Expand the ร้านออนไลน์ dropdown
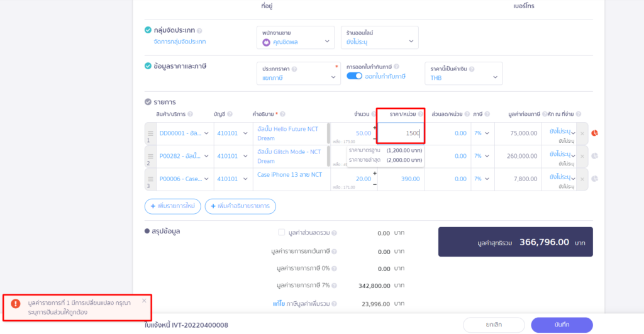Image resolution: width=644 pixels, height=334 pixels. [379, 42]
